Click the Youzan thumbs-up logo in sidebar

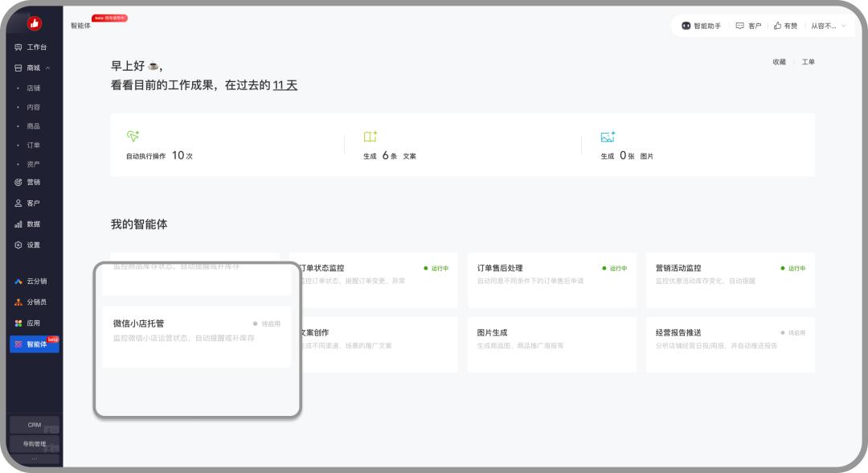click(35, 23)
